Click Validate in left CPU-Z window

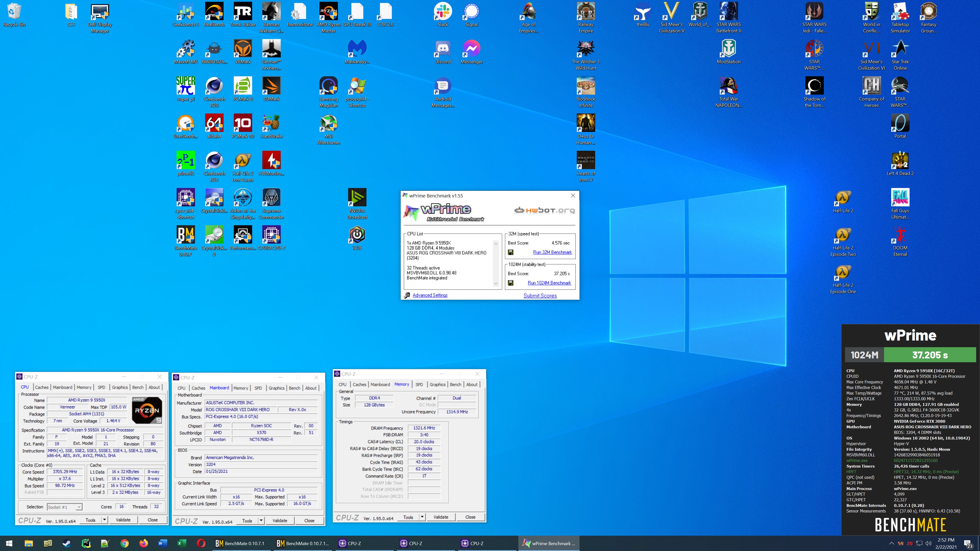pyautogui.click(x=123, y=520)
